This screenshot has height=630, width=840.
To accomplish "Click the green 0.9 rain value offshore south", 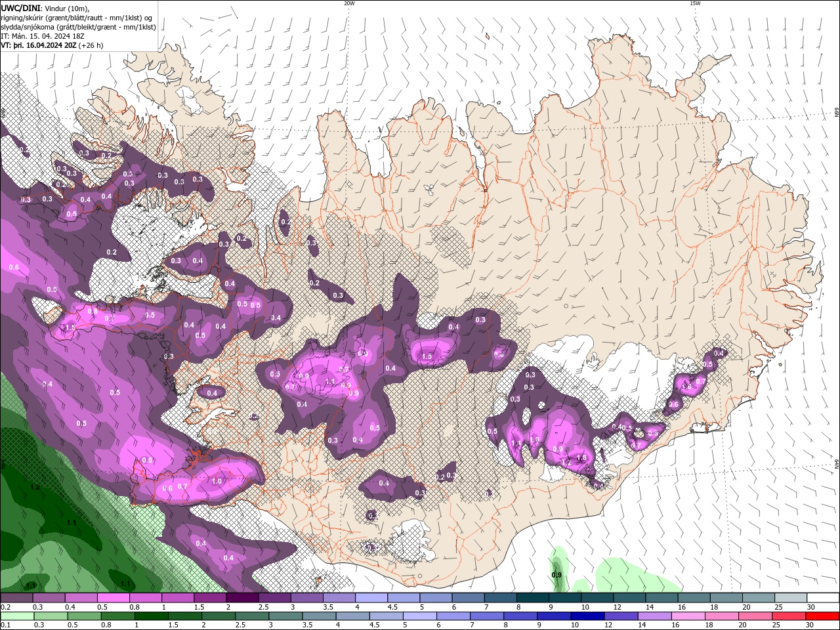I will 556,575.
